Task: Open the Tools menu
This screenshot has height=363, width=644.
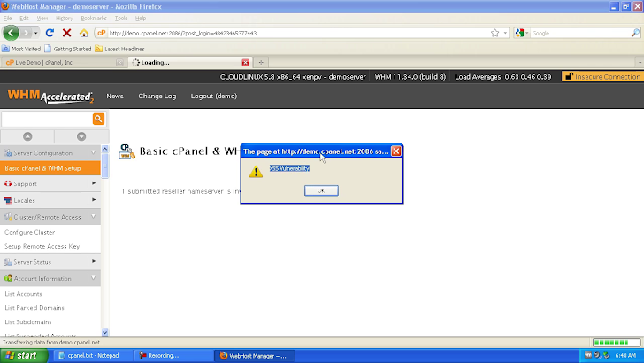Action: pos(120,18)
